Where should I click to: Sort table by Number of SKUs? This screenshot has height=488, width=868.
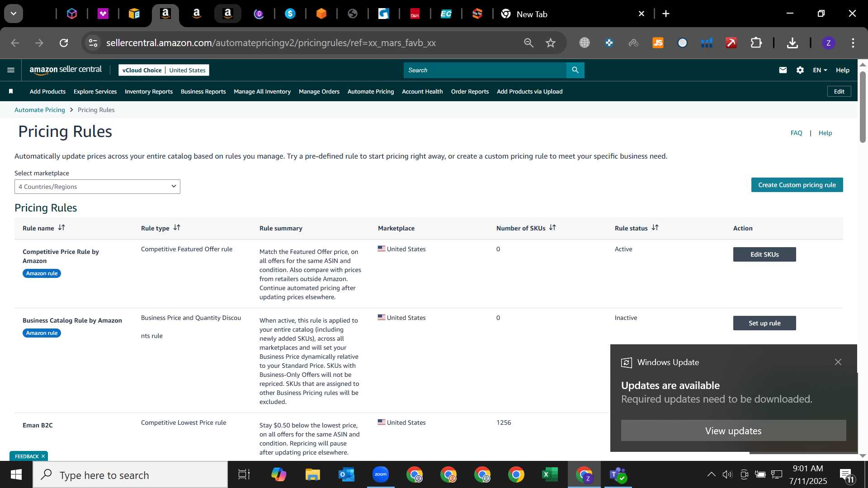click(552, 228)
